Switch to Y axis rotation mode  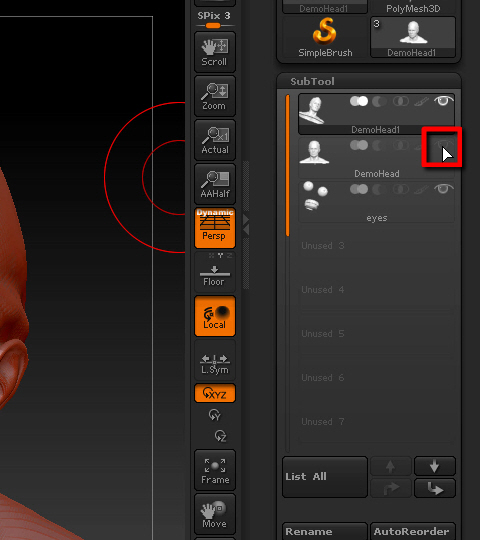click(x=215, y=415)
